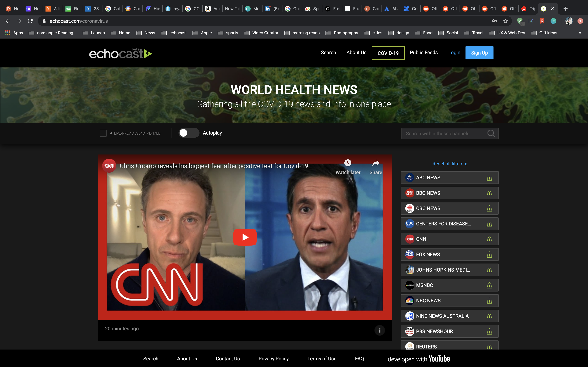This screenshot has height=367, width=588.
Task: Click the YouTube play button on video
Action: [x=245, y=237]
